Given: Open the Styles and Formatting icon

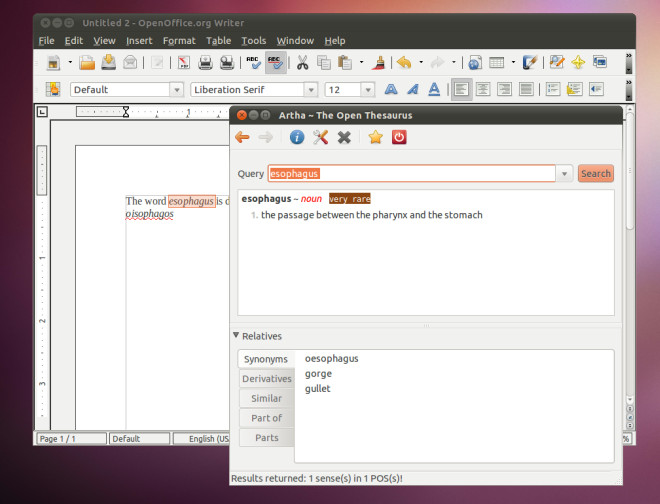Looking at the screenshot, I should 53,89.
